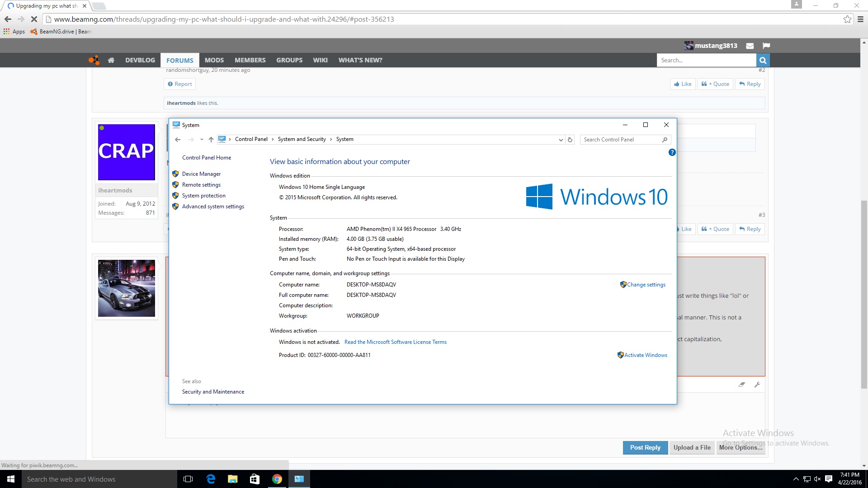
Task: Open Task View on taskbar
Action: (x=188, y=479)
